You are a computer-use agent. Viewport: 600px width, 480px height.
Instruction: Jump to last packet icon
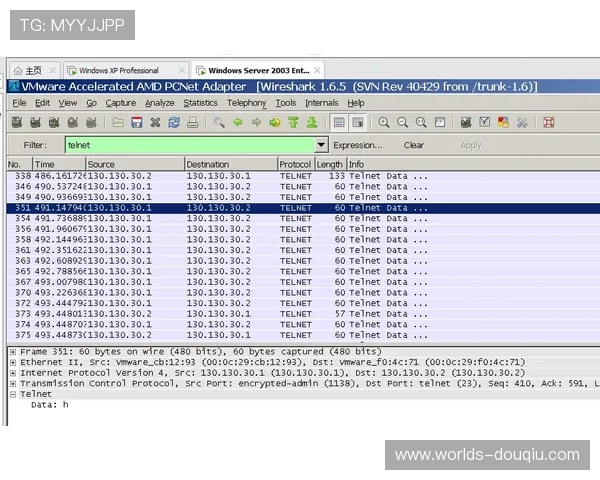[312, 122]
